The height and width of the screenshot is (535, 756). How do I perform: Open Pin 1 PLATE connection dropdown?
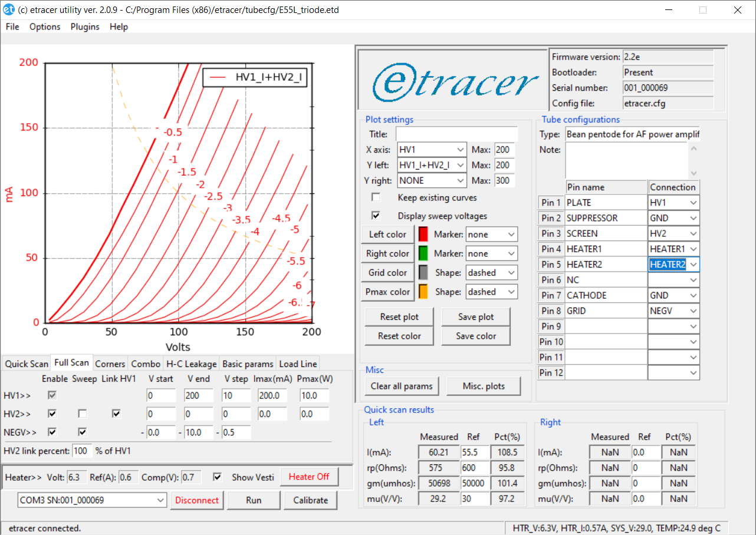point(674,202)
